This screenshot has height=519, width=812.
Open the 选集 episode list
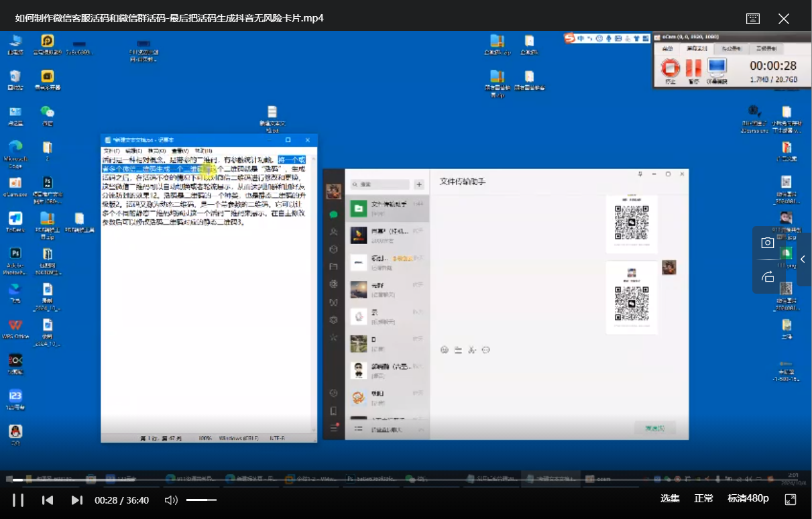tap(670, 499)
